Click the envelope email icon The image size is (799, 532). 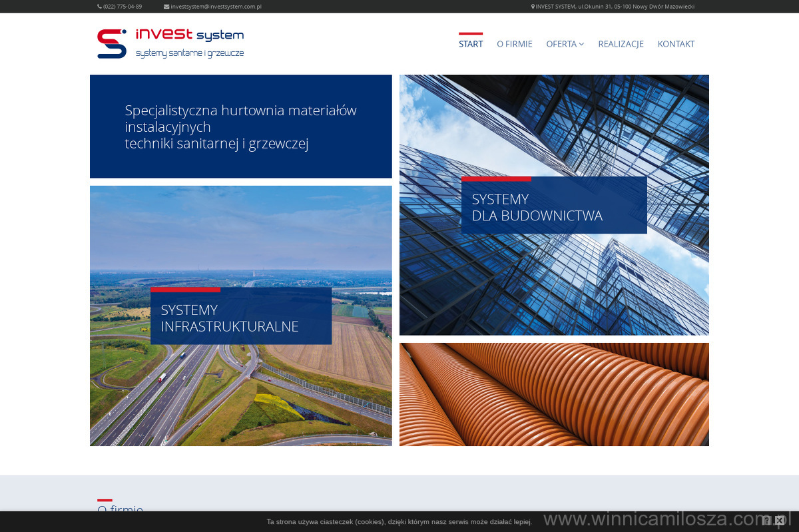(x=166, y=7)
